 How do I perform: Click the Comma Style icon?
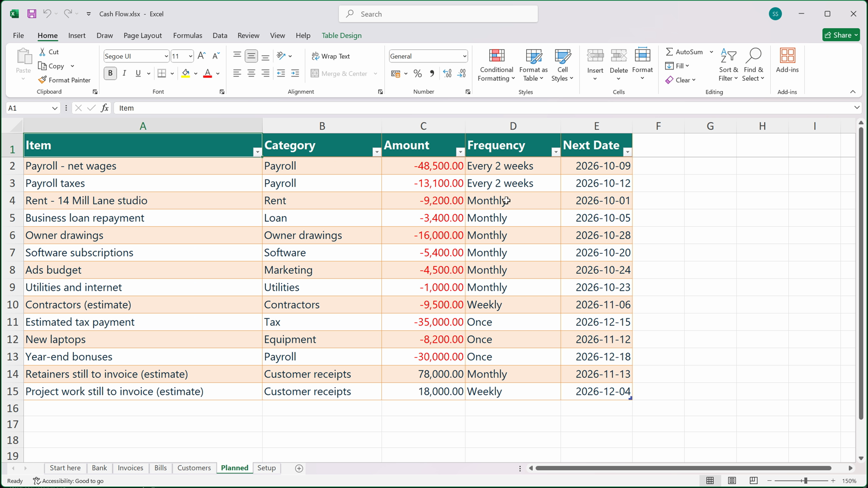pos(432,73)
